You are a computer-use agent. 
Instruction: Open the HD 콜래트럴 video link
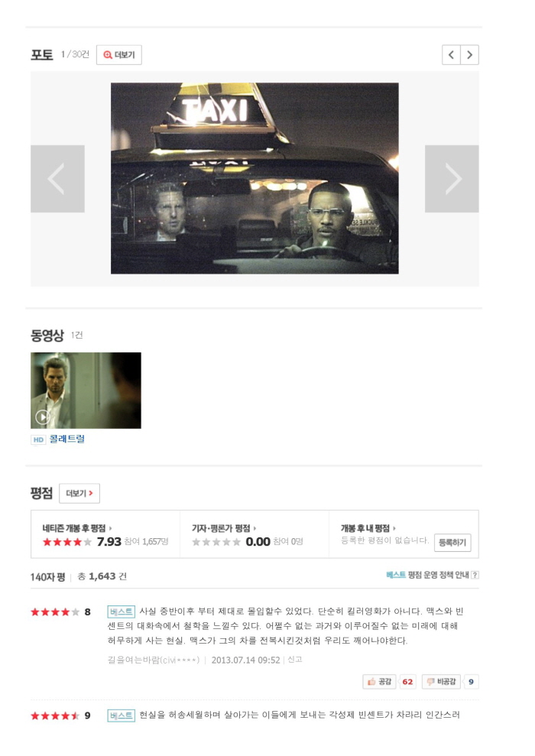click(x=67, y=439)
